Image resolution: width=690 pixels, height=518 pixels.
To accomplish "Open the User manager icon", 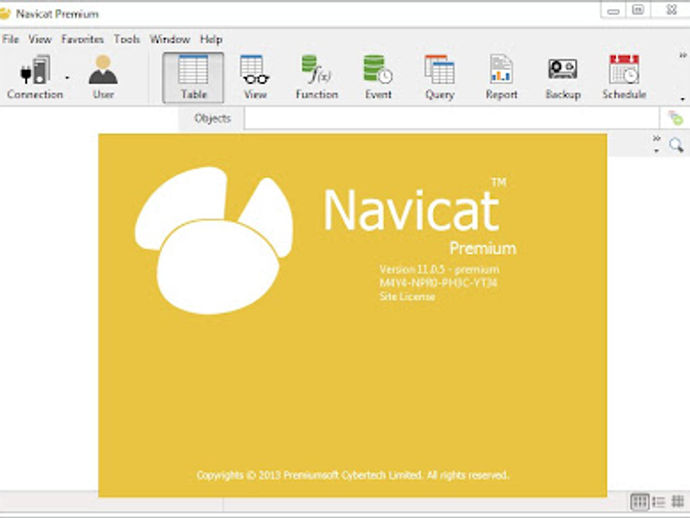I will (x=103, y=77).
